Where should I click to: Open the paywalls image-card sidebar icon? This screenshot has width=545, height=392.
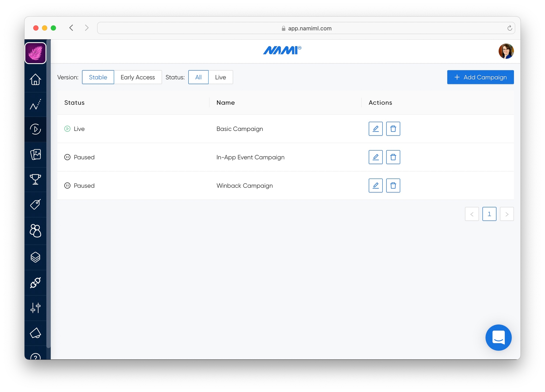(35, 154)
